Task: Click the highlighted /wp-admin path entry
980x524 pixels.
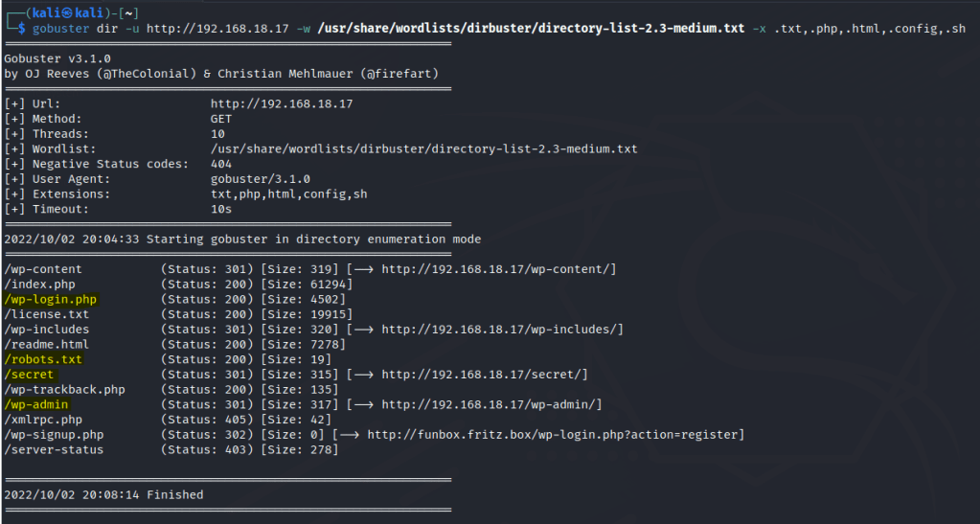Action: tap(36, 404)
